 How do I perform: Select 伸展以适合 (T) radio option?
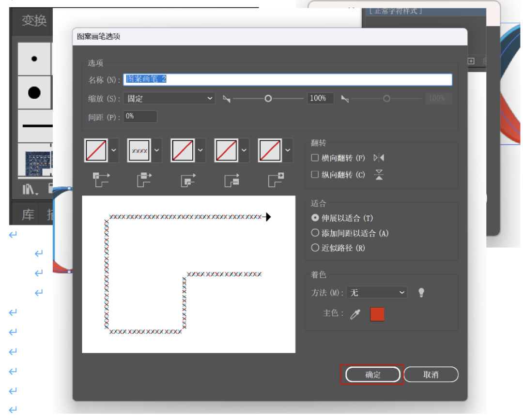315,218
